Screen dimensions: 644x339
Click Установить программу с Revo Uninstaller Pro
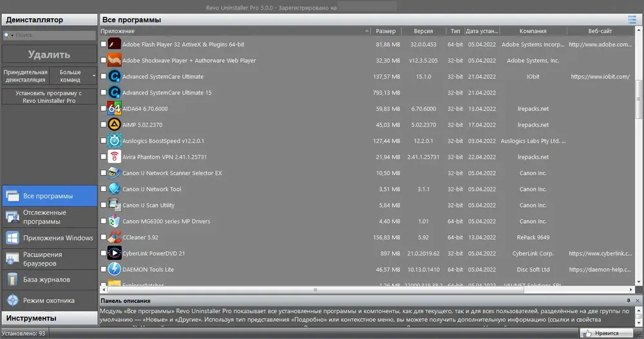pyautogui.click(x=50, y=97)
